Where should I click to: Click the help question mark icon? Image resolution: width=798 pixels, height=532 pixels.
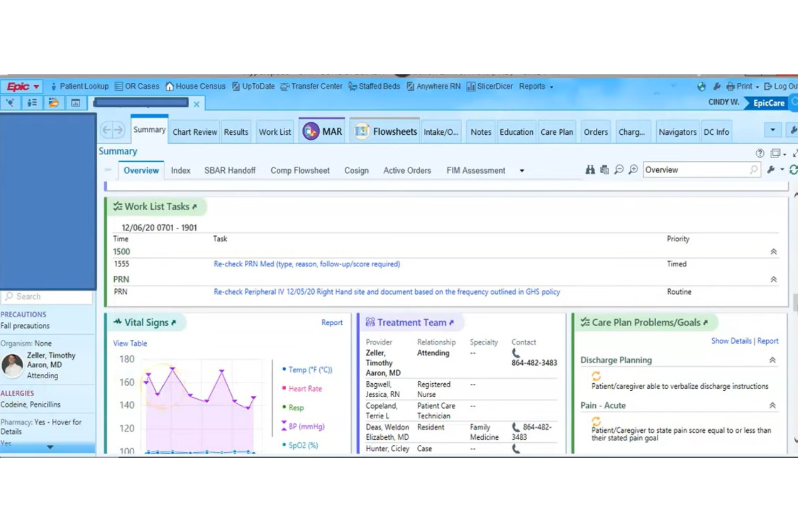760,153
